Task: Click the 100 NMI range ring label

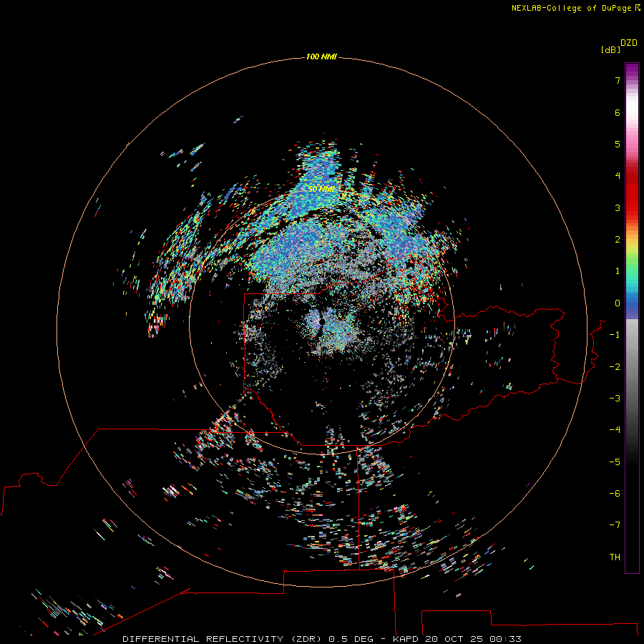Action: [x=321, y=57]
